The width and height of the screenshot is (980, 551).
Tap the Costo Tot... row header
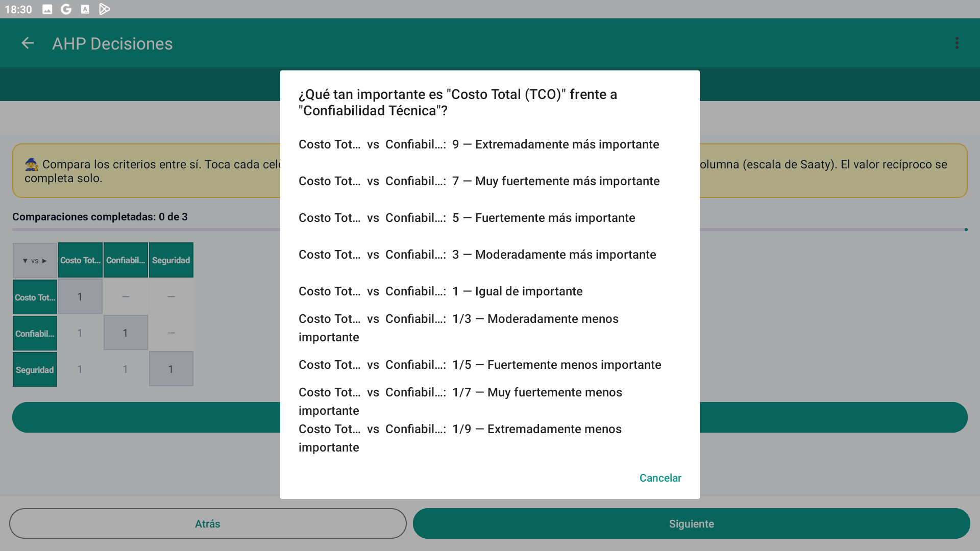click(35, 297)
